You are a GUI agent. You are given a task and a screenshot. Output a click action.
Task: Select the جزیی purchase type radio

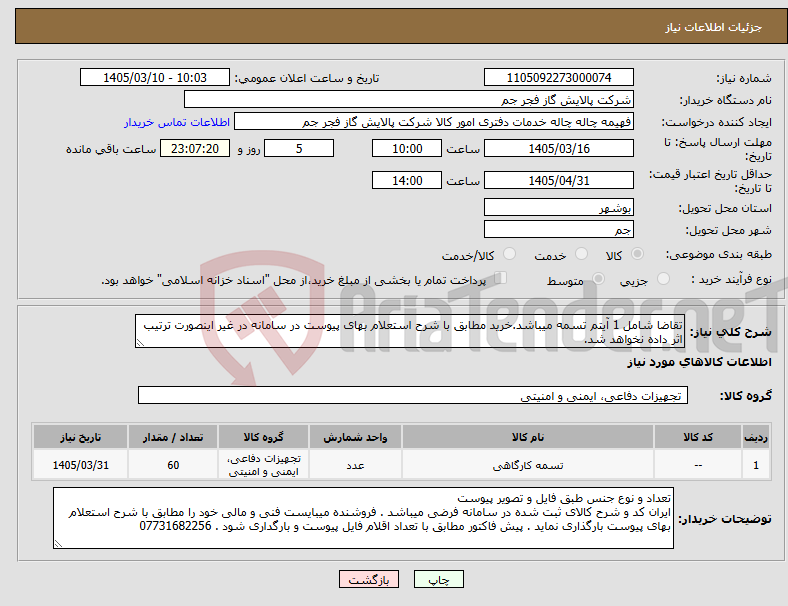click(663, 279)
